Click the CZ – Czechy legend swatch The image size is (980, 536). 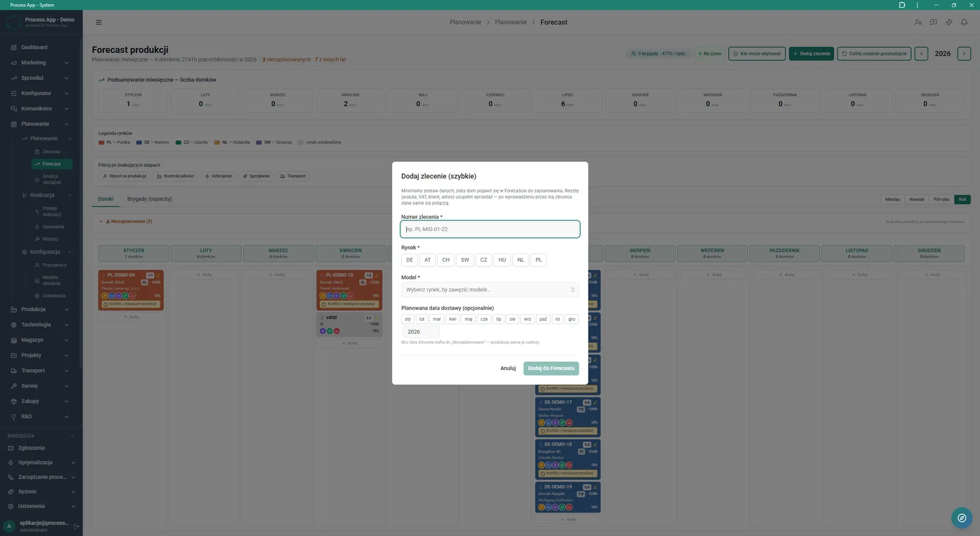(178, 142)
